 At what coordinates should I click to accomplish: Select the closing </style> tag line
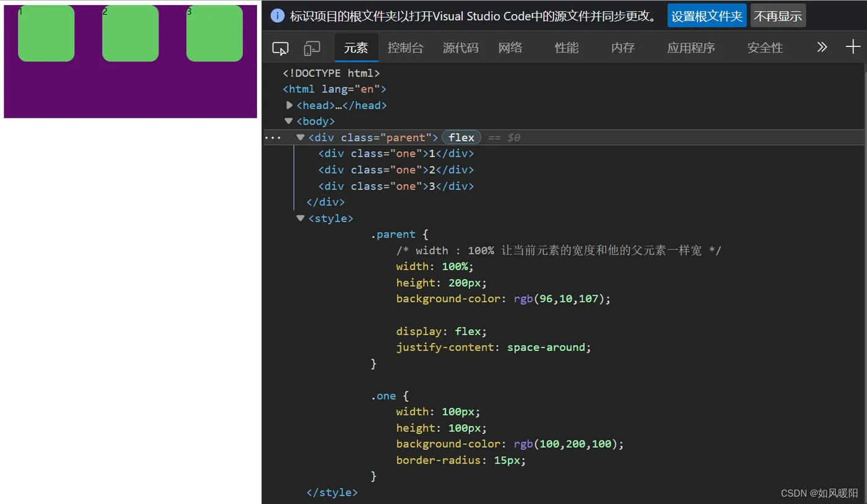(x=332, y=492)
